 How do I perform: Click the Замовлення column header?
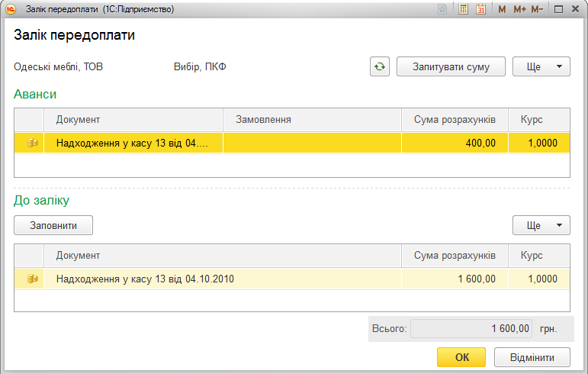tap(313, 120)
